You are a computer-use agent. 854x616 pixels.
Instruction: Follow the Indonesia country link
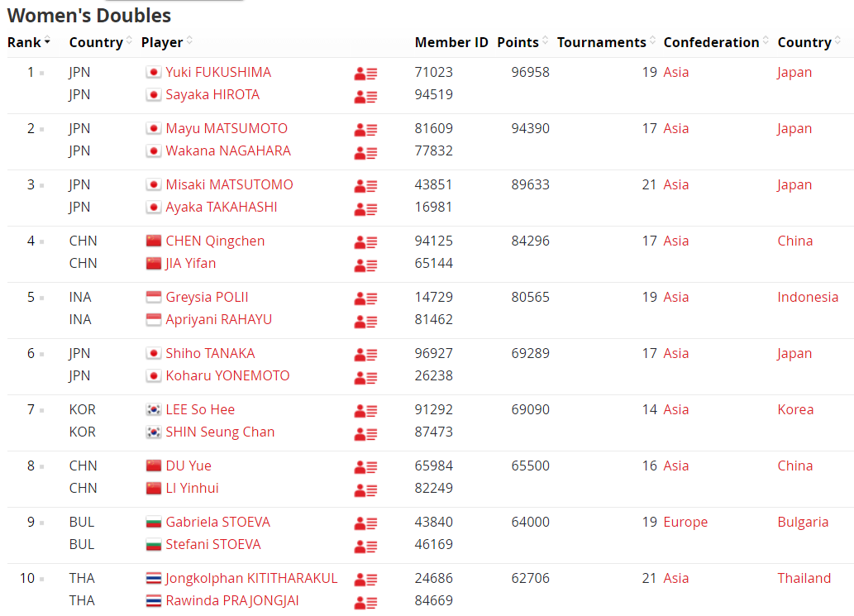pos(808,298)
